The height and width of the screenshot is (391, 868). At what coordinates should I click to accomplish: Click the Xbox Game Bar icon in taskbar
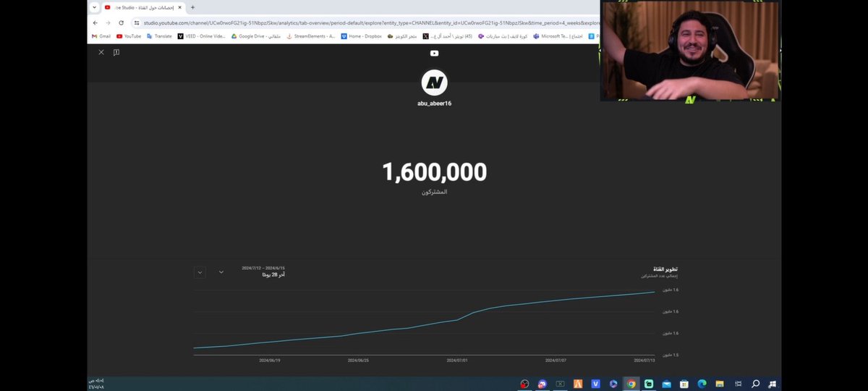click(560, 384)
